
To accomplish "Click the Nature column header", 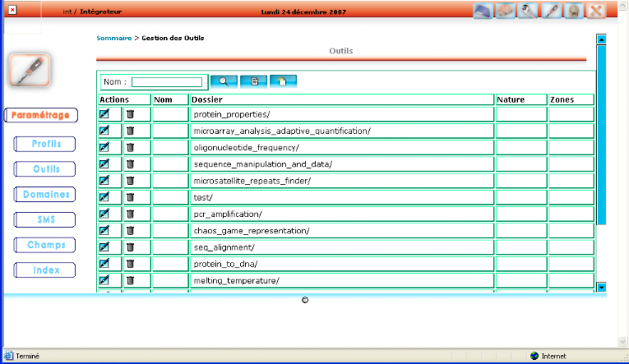I will point(521,99).
